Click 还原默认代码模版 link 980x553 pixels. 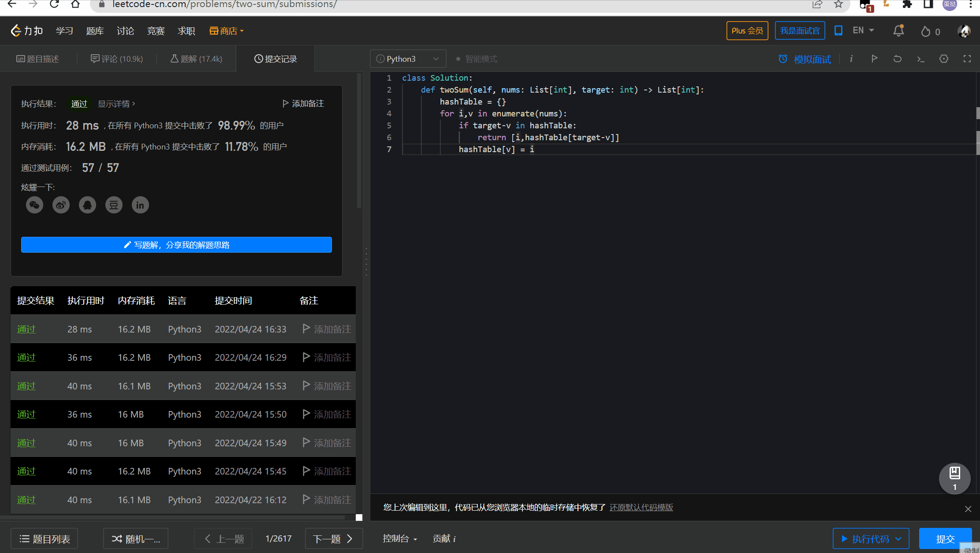(x=641, y=508)
